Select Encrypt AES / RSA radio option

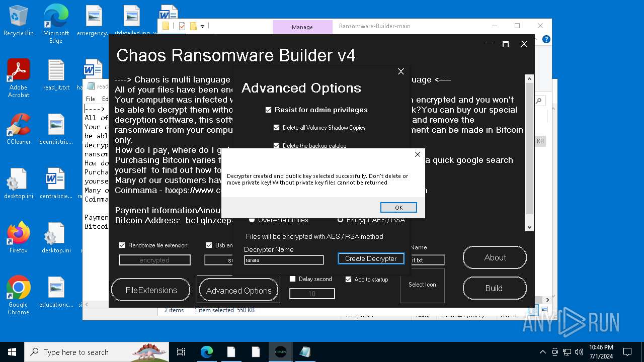coord(341,220)
